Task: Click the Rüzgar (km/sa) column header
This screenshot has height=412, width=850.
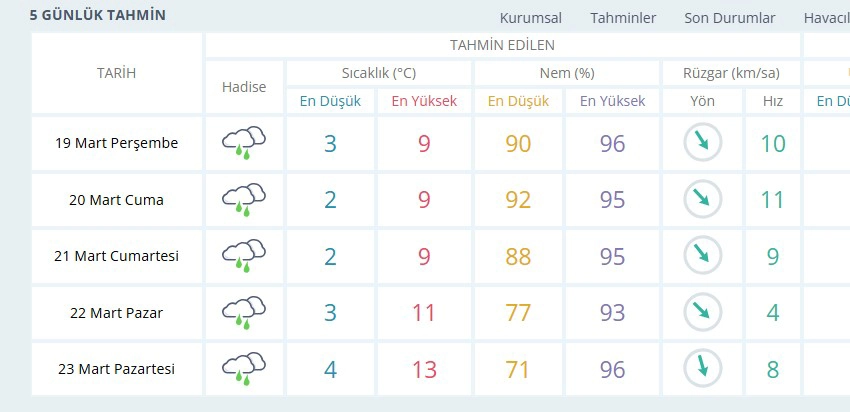Action: (x=731, y=73)
